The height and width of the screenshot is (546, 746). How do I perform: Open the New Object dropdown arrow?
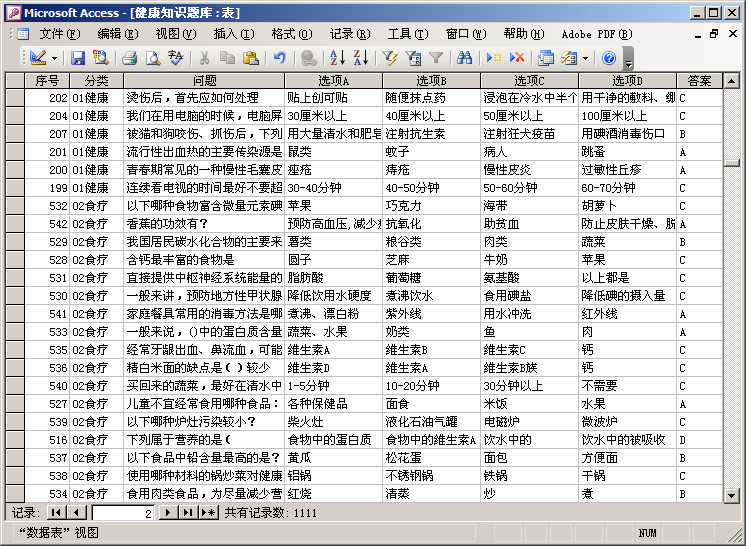click(586, 58)
